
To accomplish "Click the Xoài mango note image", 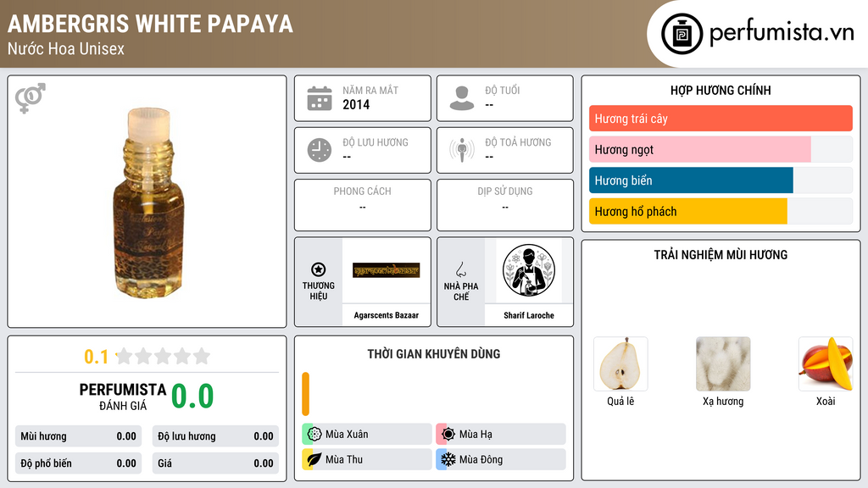I will pyautogui.click(x=826, y=364).
